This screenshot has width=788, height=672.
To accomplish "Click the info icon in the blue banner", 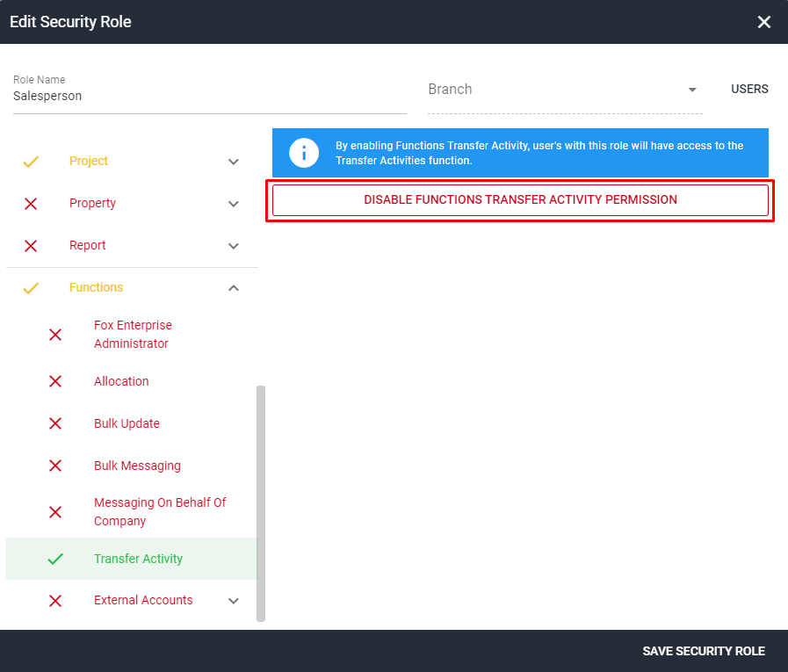I will click(303, 153).
